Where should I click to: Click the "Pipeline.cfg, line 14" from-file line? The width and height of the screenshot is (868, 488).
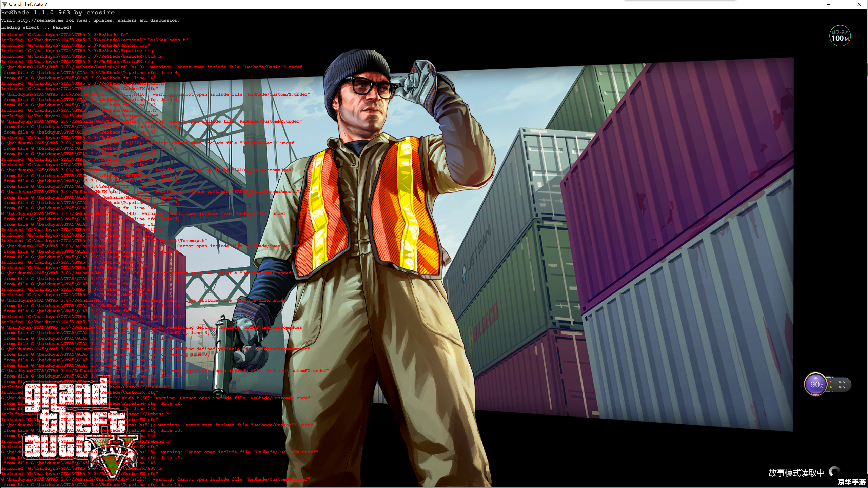[x=93, y=457]
